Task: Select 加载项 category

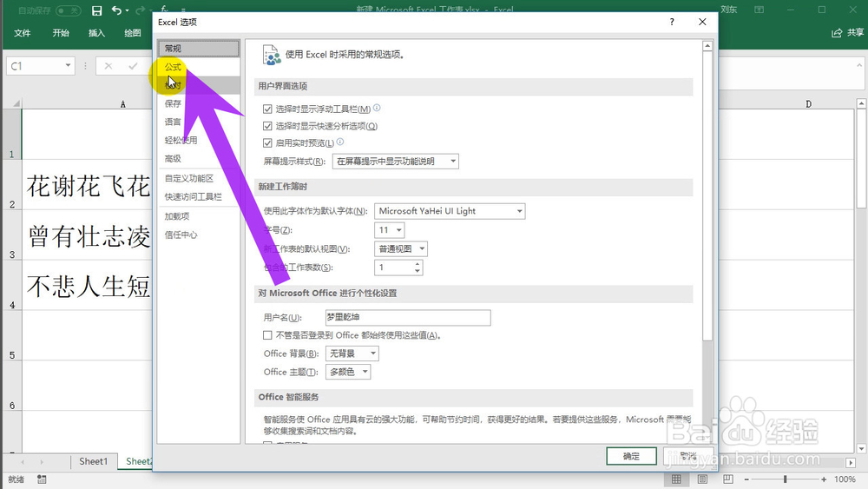Action: pos(199,216)
